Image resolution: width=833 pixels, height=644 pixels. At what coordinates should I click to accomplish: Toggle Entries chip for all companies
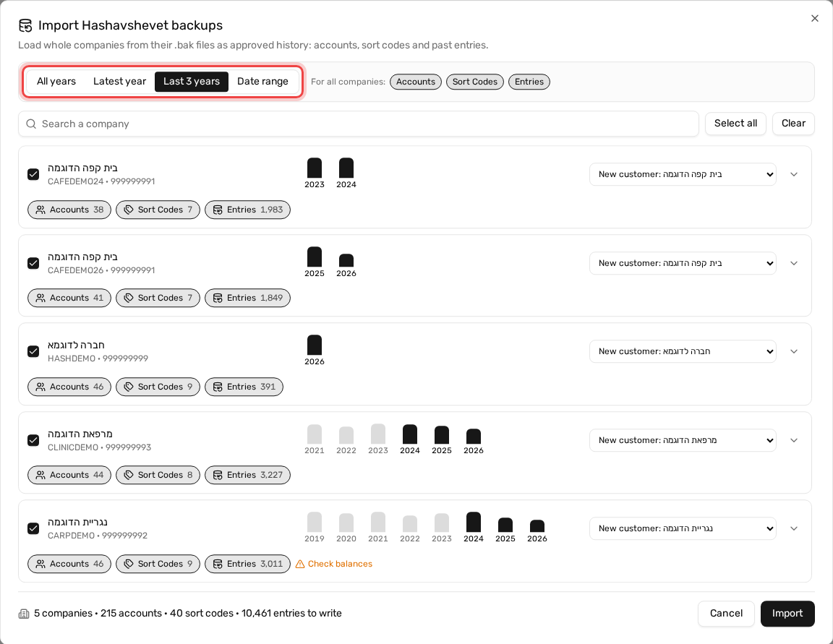point(529,82)
